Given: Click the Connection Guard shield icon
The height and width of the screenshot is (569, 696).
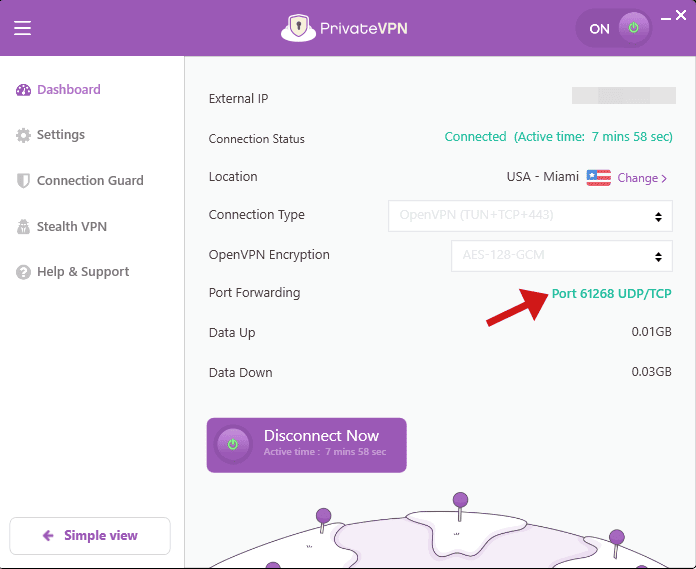Looking at the screenshot, I should (x=24, y=181).
